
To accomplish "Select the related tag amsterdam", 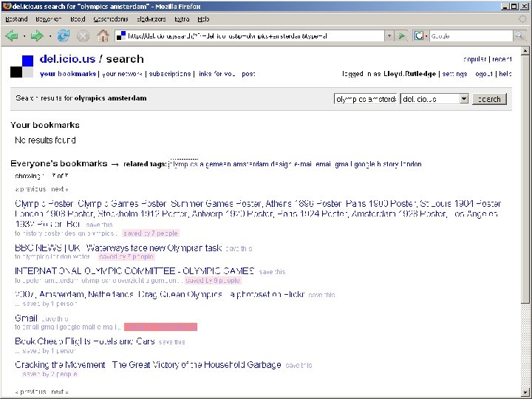I will (x=250, y=164).
